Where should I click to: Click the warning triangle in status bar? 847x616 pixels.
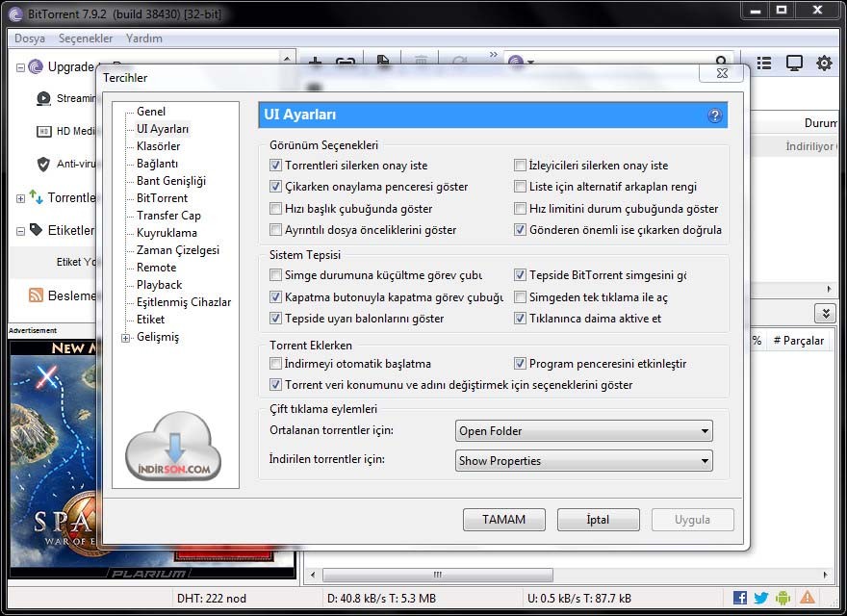pos(808,598)
